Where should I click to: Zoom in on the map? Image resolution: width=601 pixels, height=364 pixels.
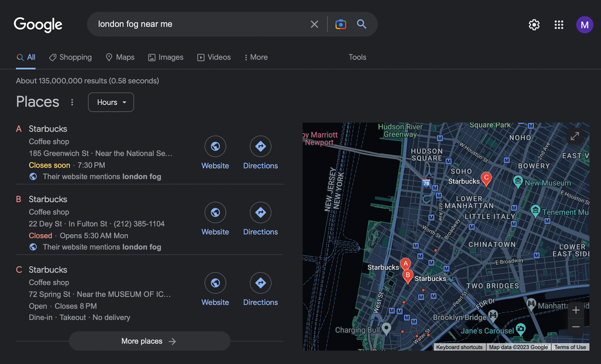pyautogui.click(x=576, y=310)
